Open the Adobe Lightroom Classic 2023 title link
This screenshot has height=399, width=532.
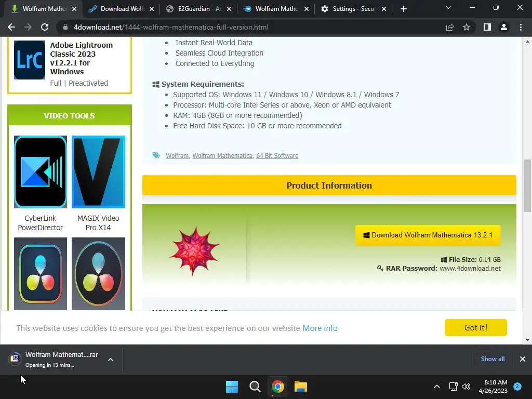pos(82,58)
